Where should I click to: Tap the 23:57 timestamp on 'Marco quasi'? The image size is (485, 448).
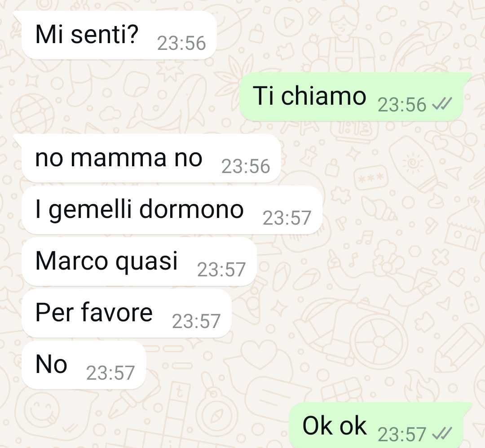(x=221, y=270)
